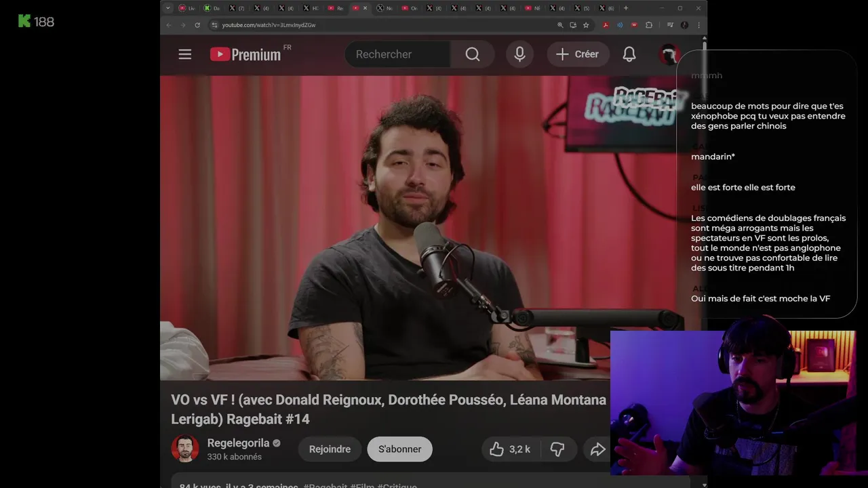Click browser back arrow

click(169, 25)
